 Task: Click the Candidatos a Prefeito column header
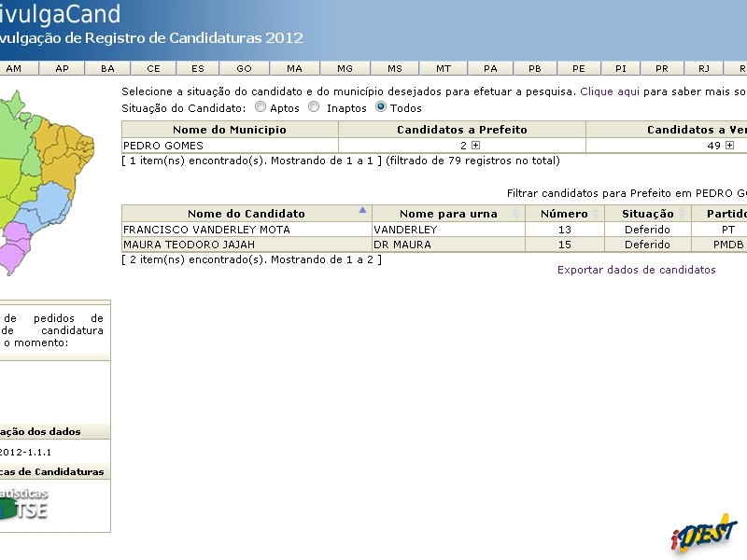tap(462, 130)
